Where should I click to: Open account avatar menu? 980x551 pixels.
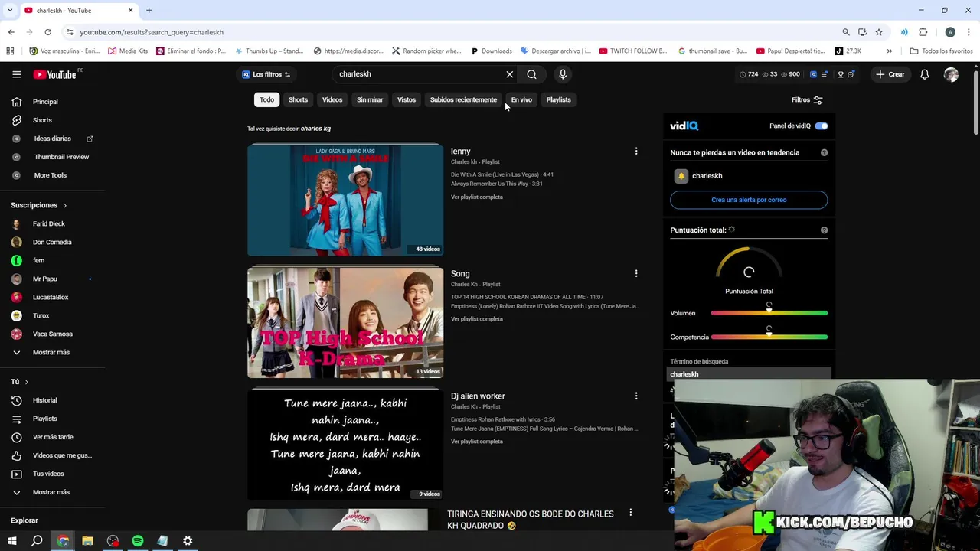(951, 74)
